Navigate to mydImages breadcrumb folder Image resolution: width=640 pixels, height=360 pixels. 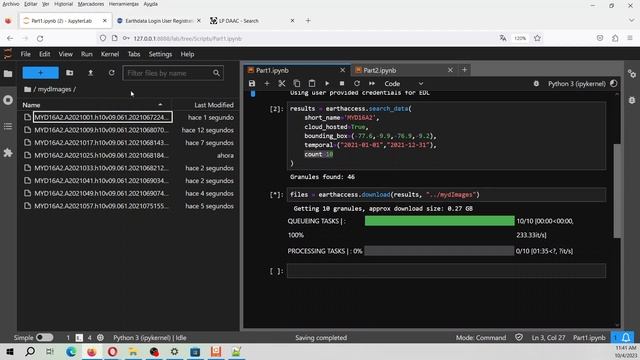54,89
